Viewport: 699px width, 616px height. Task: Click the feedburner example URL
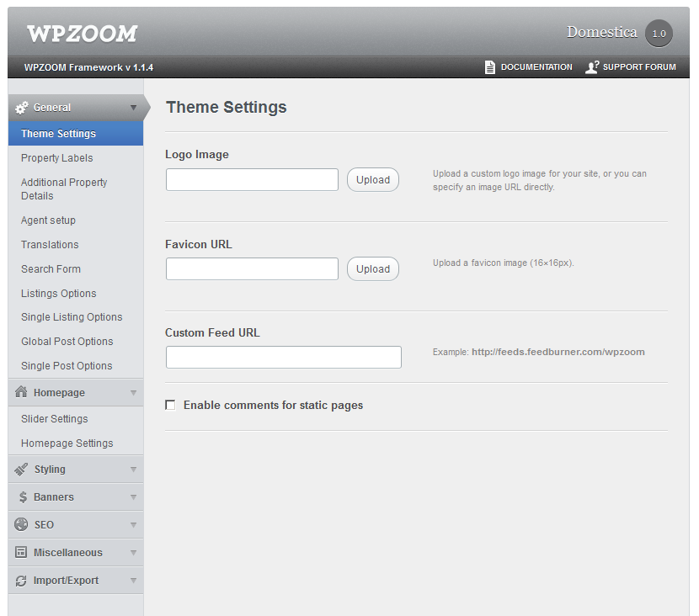(558, 352)
